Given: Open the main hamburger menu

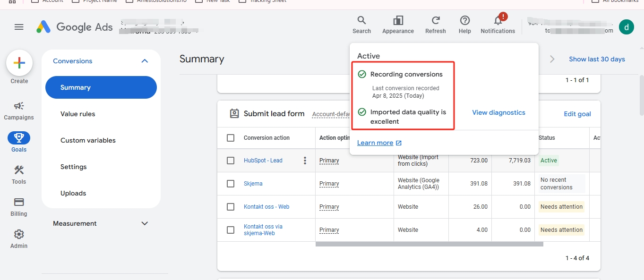Looking at the screenshot, I should pos(19,27).
